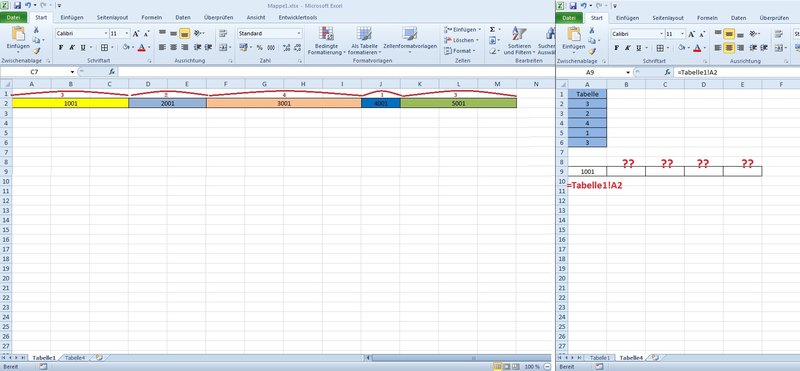Open the Standard number format dropdown
The height and width of the screenshot is (371, 800).
tap(299, 34)
